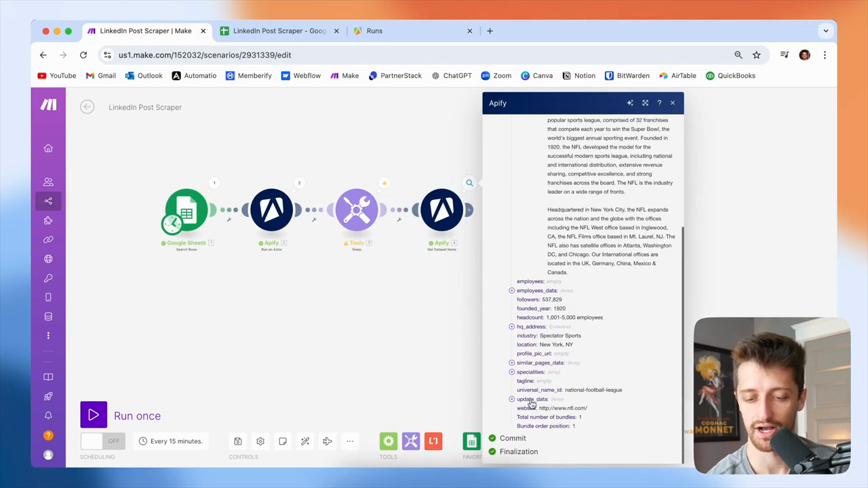
Task: Open scenario settings gear in Controls
Action: tap(260, 441)
